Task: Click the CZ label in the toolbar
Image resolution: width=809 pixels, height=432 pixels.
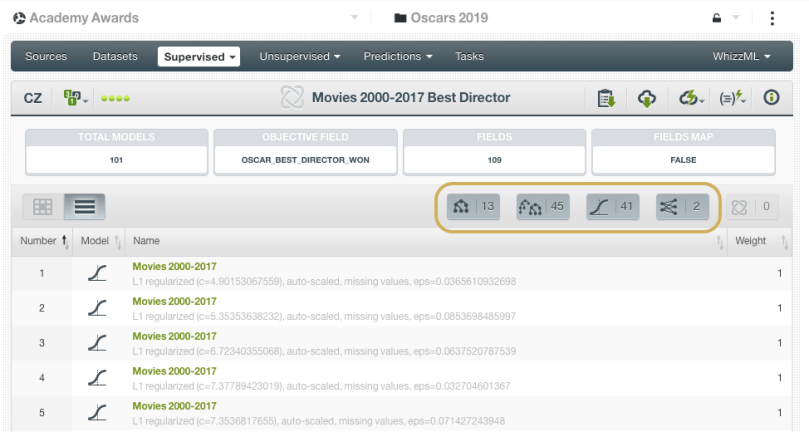Action: [x=33, y=98]
